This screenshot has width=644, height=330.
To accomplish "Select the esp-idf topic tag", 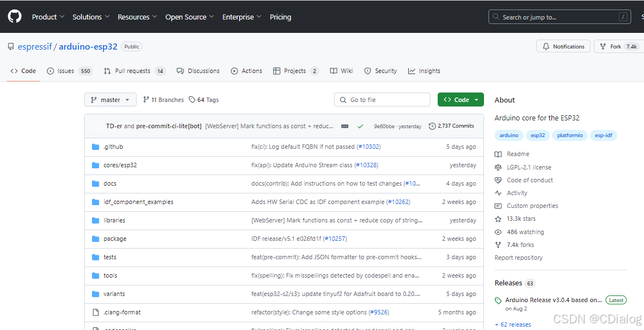I will point(604,135).
